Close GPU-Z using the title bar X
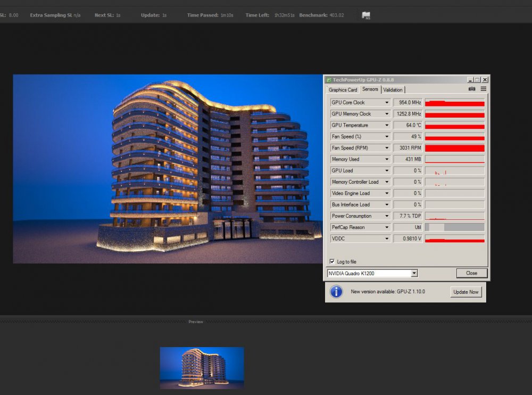 484,80
